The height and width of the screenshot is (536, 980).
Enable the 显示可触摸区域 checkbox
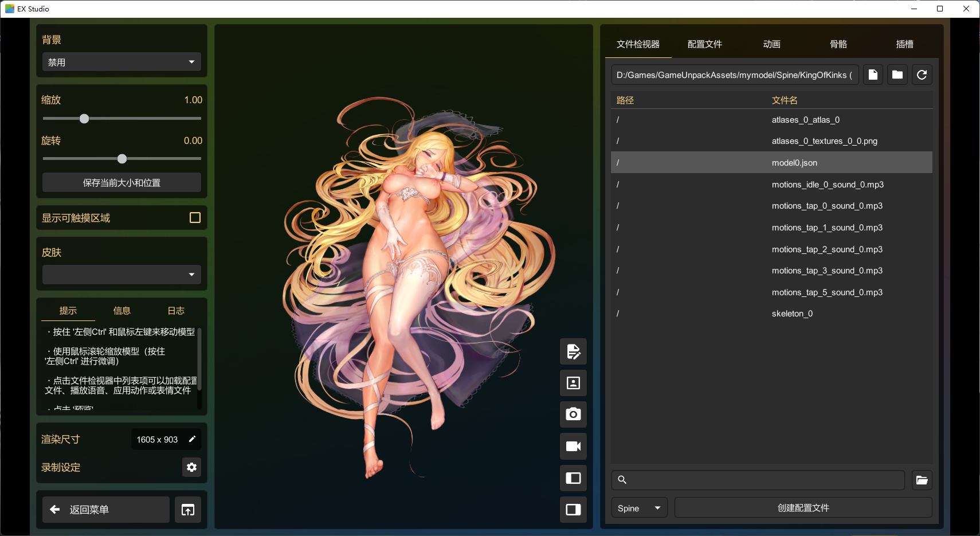(x=195, y=218)
